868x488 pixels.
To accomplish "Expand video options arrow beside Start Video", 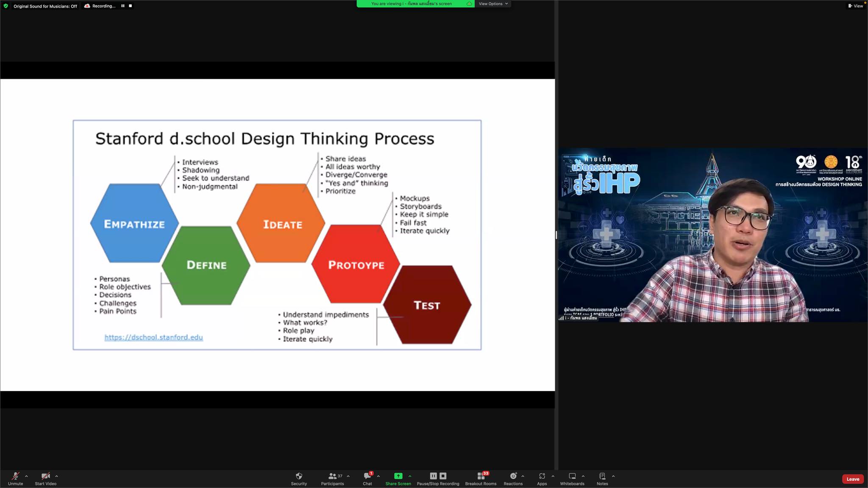I will click(x=56, y=476).
